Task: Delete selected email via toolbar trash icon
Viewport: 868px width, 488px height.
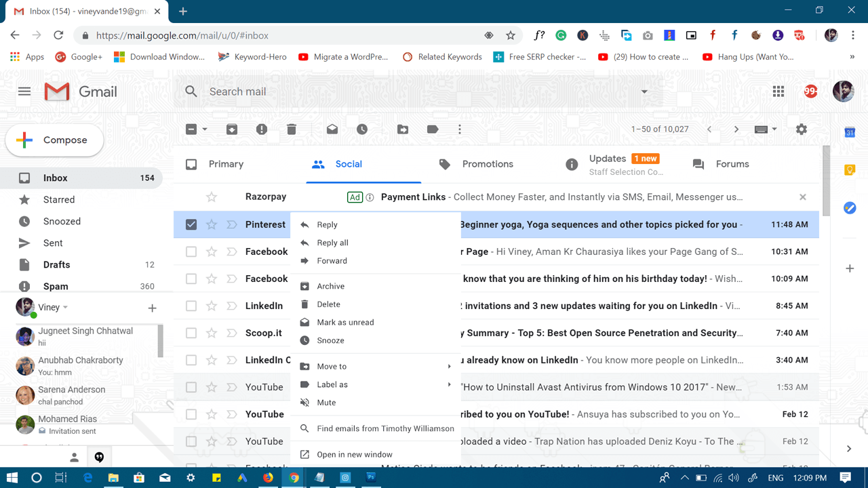Action: pyautogui.click(x=292, y=129)
